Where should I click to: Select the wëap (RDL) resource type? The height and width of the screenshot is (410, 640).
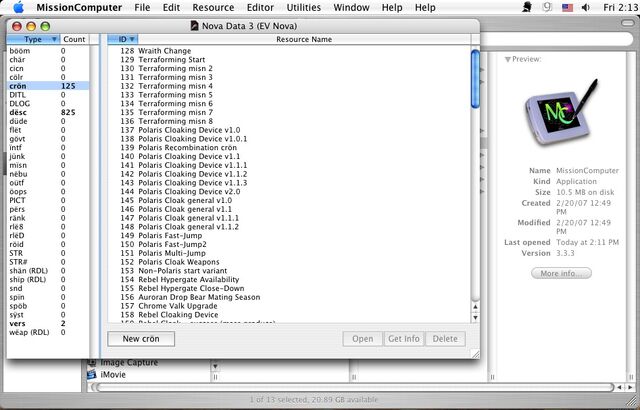coord(48,332)
